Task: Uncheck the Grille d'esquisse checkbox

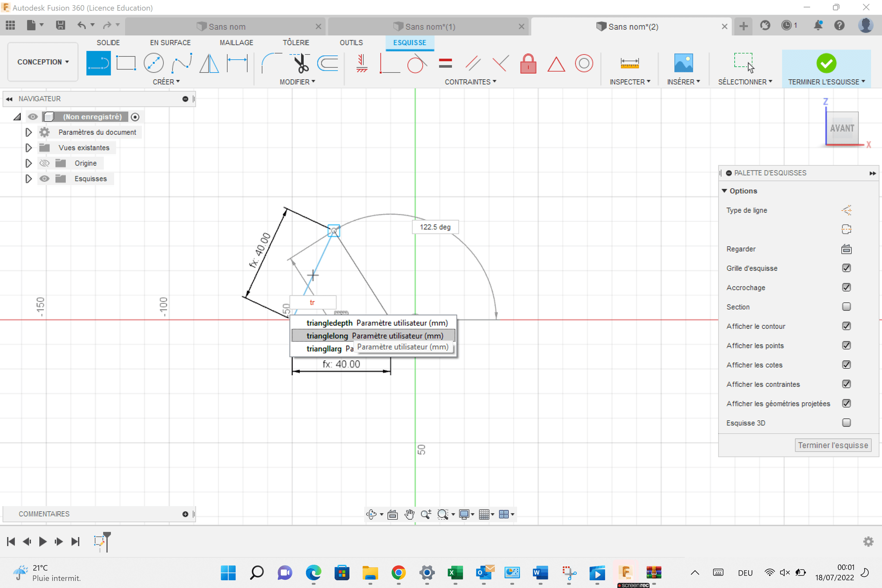Action: 846,268
